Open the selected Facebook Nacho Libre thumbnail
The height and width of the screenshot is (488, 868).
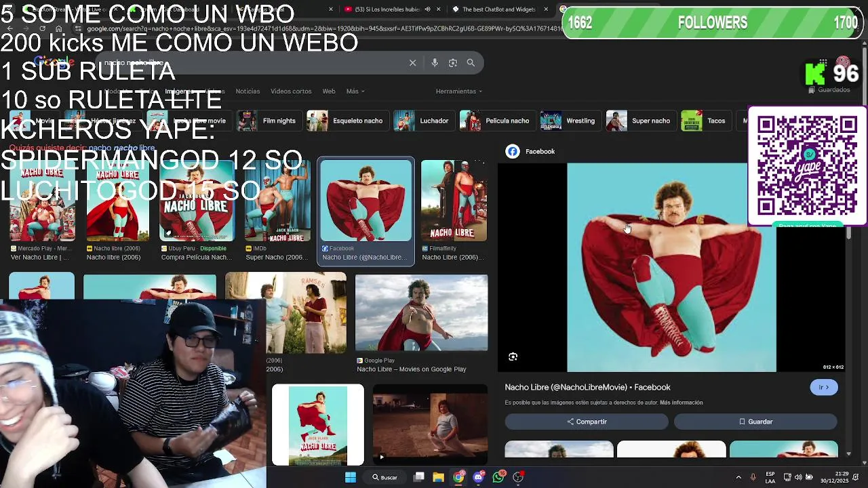point(366,201)
